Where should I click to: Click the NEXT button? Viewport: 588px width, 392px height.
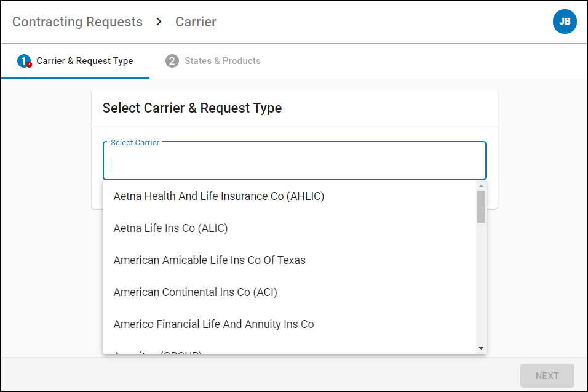[547, 375]
